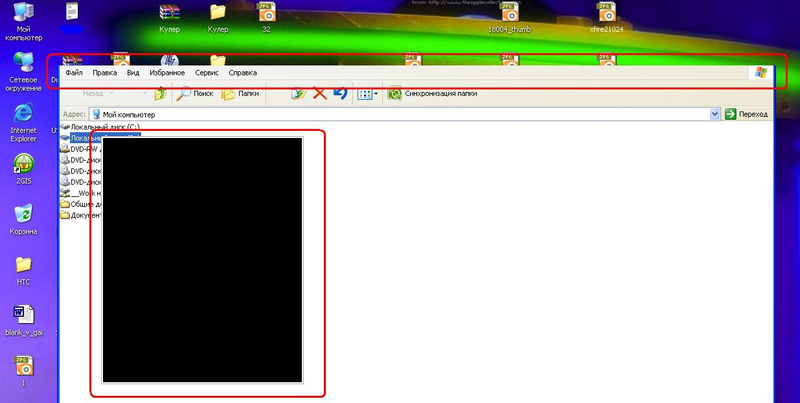Click the Move To folder toolbar icon
This screenshot has height=403, width=800.
pyautogui.click(x=298, y=93)
